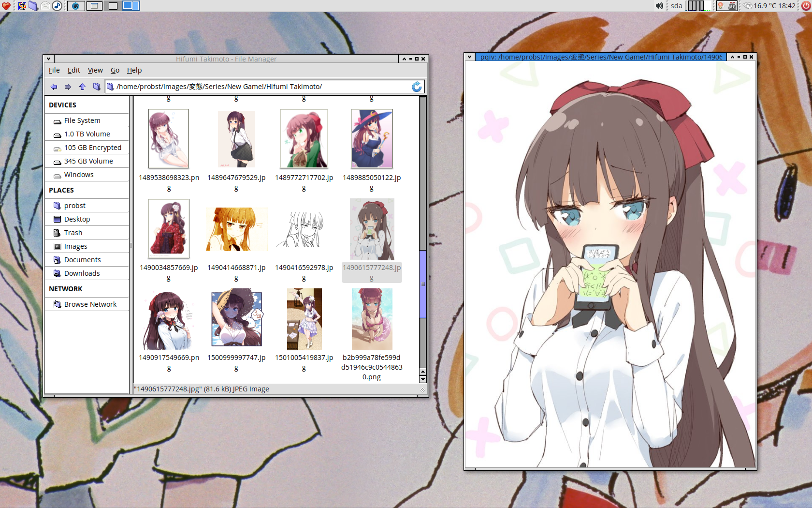Select thumbnail 1490917549669.png
Screen dimensions: 812x508
[169, 320]
